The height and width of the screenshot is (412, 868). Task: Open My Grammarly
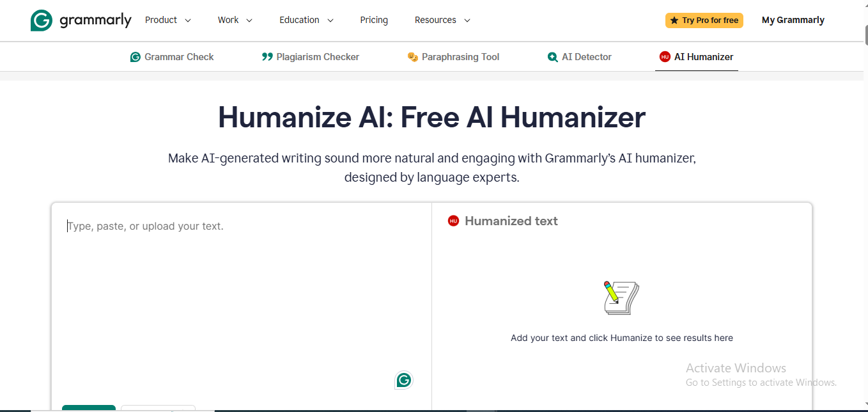click(x=793, y=20)
